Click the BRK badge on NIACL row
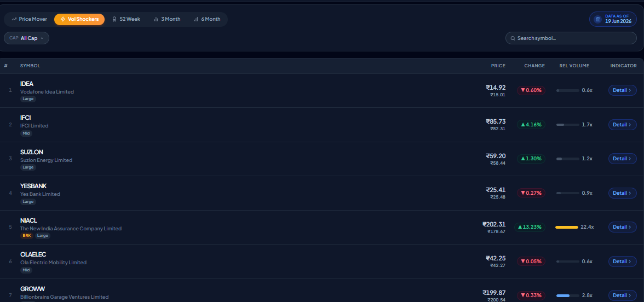 [x=27, y=235]
